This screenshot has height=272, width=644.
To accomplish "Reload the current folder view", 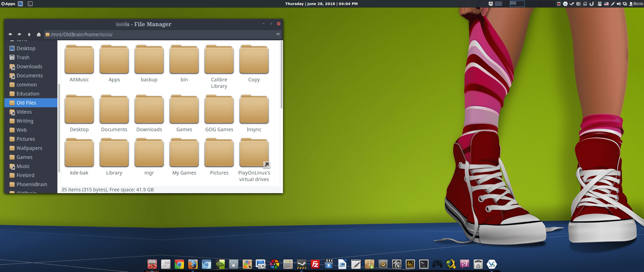I will click(278, 34).
